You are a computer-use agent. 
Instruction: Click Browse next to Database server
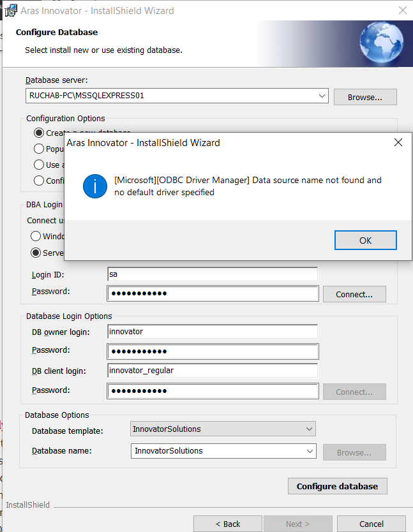click(364, 97)
